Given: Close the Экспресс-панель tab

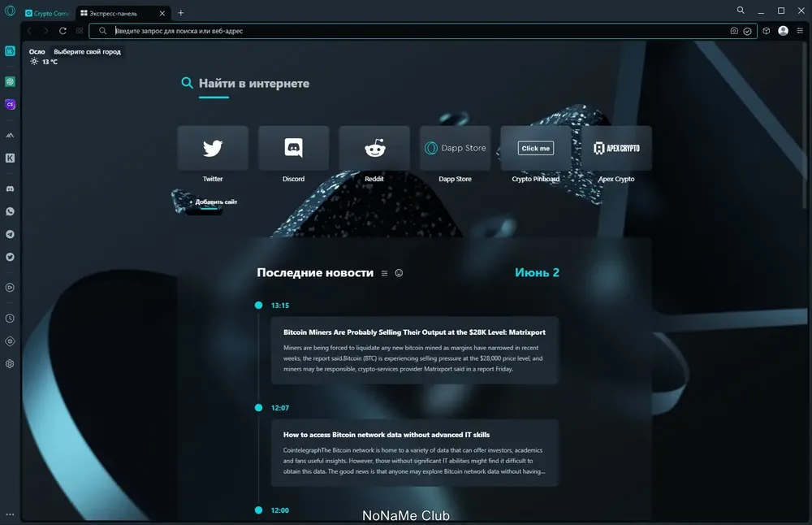Looking at the screenshot, I should [x=162, y=13].
